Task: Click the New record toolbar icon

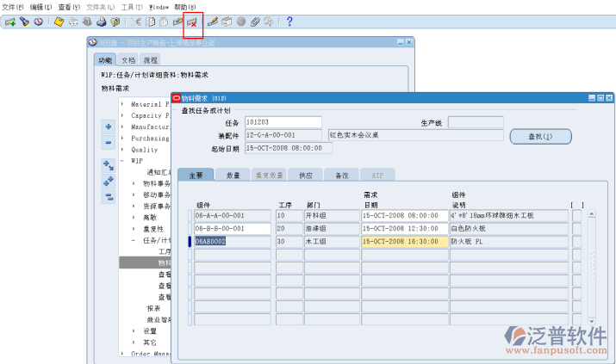Action: pyautogui.click(x=10, y=22)
